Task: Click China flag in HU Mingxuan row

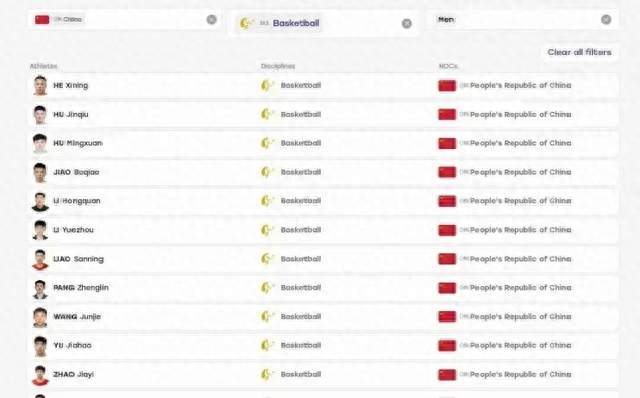Action: [447, 144]
